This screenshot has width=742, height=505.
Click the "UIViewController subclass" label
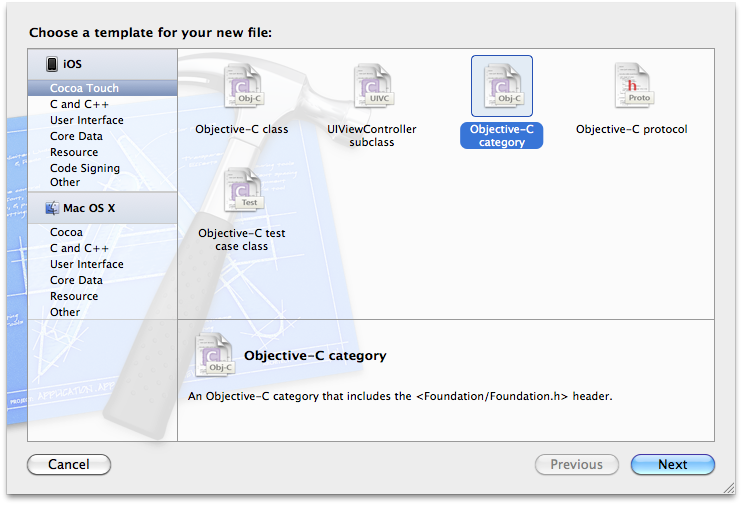pyautogui.click(x=372, y=136)
